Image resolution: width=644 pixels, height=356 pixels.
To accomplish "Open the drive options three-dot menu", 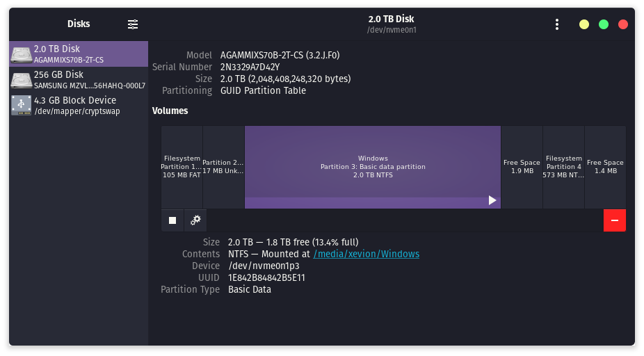I will pos(556,24).
